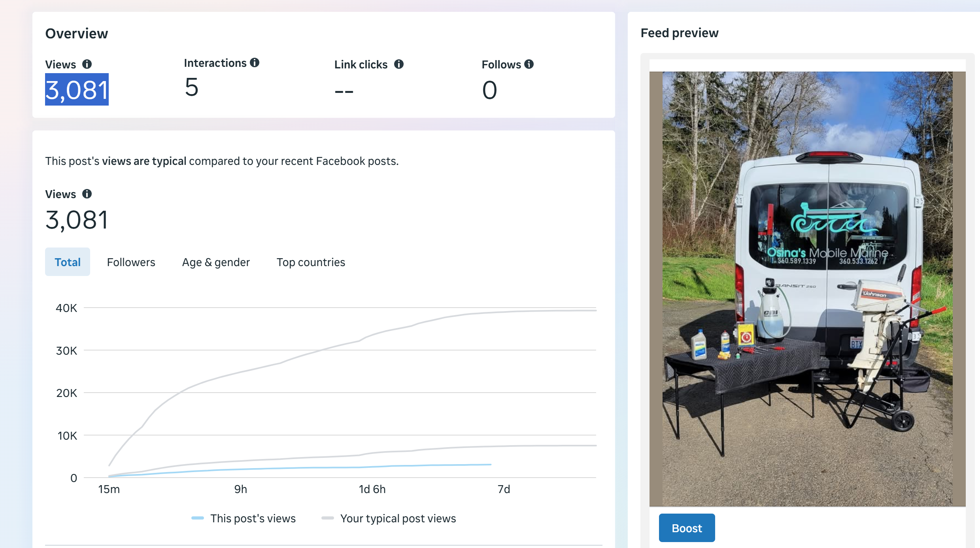
Task: Select the Total tab
Action: tap(68, 262)
